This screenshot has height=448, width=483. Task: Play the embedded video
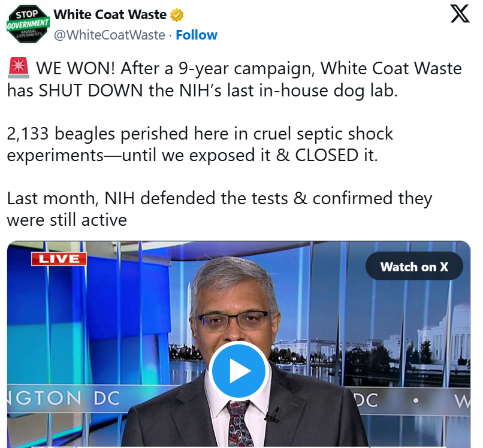pos(239,370)
